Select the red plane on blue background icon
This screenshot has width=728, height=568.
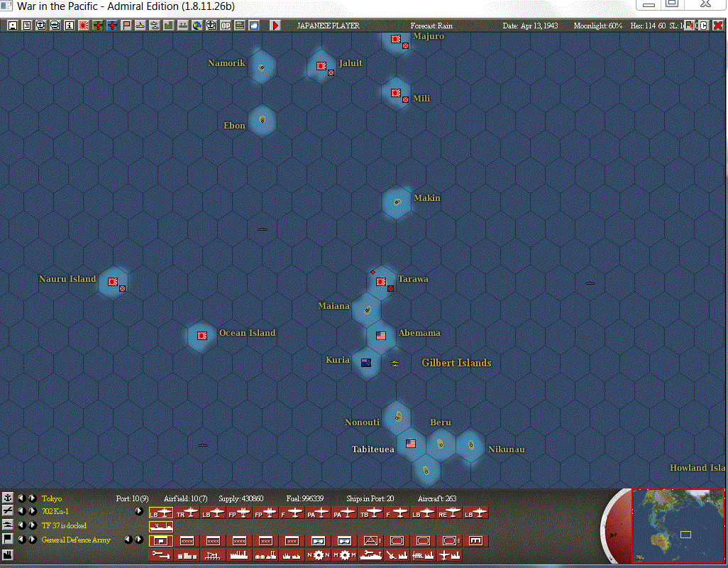(x=112, y=26)
